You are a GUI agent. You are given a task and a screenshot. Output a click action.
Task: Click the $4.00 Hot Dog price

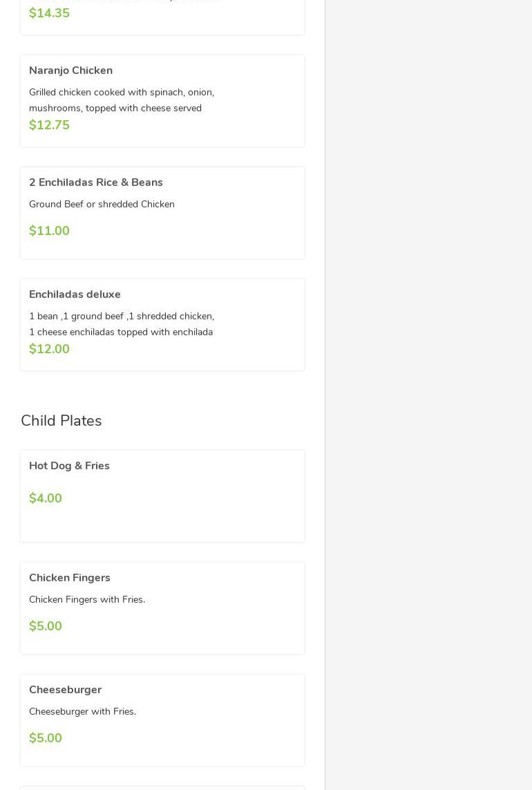click(46, 498)
